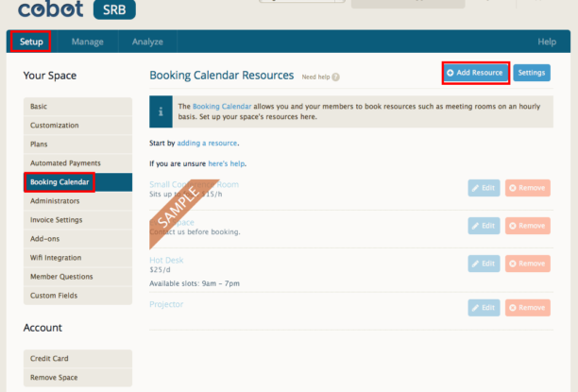Screen dimensions: 578x392
Task: Open the Setup tab
Action: (31, 42)
